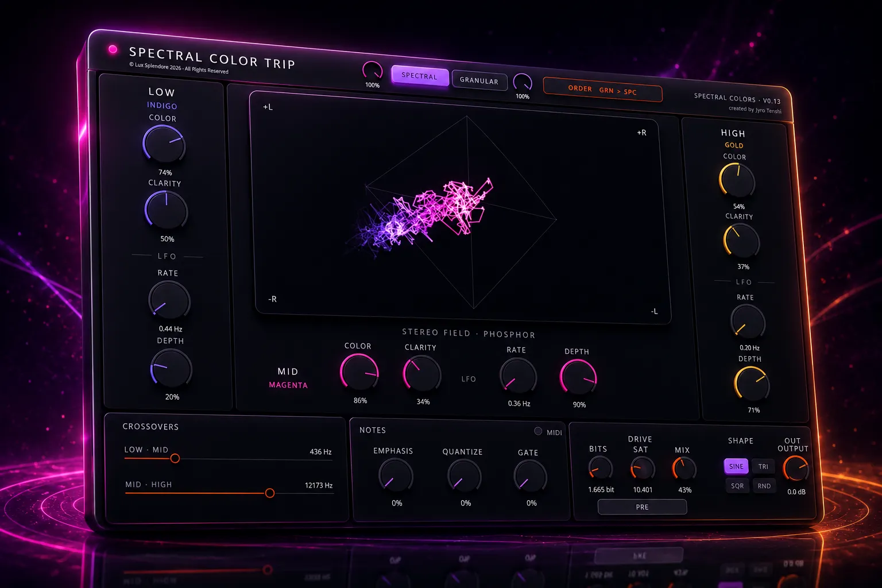Click the 436 Hz crossover value
882x588 pixels.
(320, 452)
